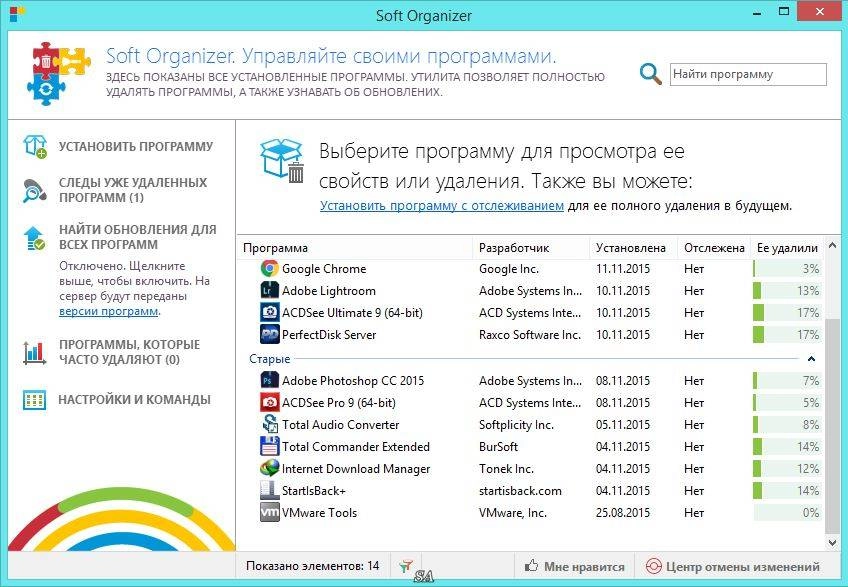
Task: Click developer startisback.com
Action: pyautogui.click(x=520, y=491)
